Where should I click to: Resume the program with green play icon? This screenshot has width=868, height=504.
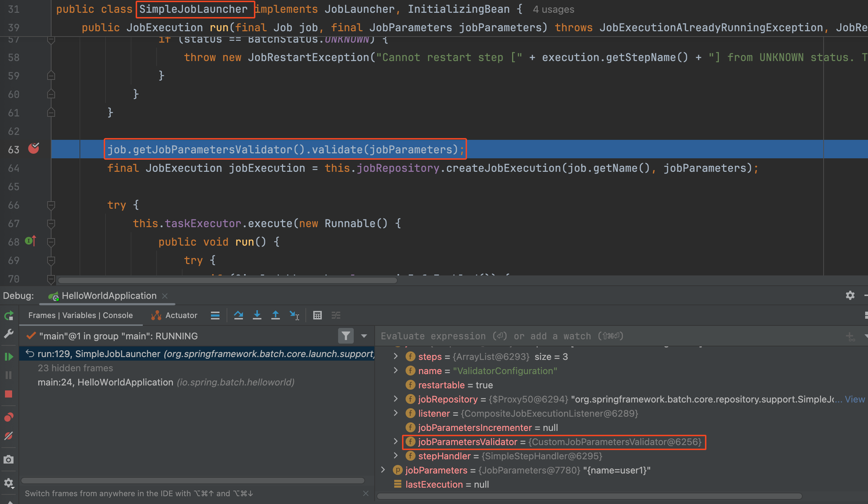point(9,357)
